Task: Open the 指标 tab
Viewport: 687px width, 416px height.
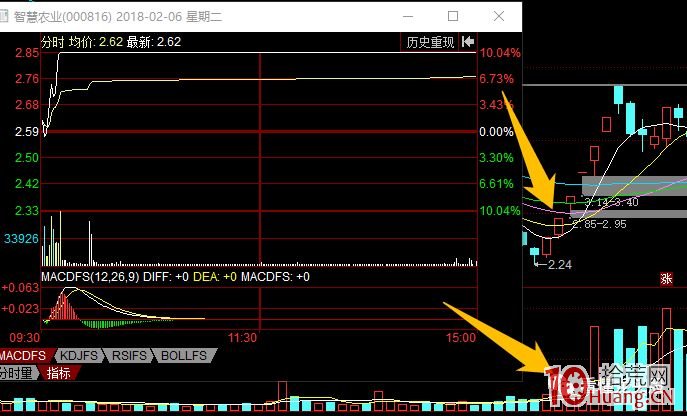Action: pos(59,373)
